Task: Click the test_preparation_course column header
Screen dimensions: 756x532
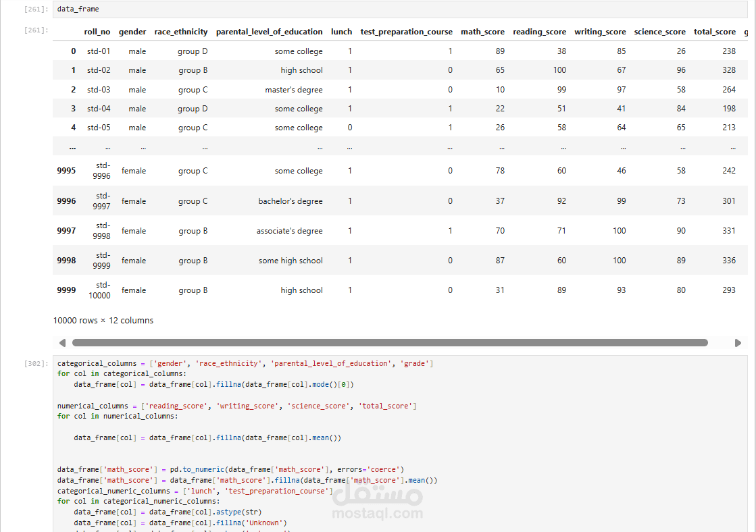Action: click(406, 32)
